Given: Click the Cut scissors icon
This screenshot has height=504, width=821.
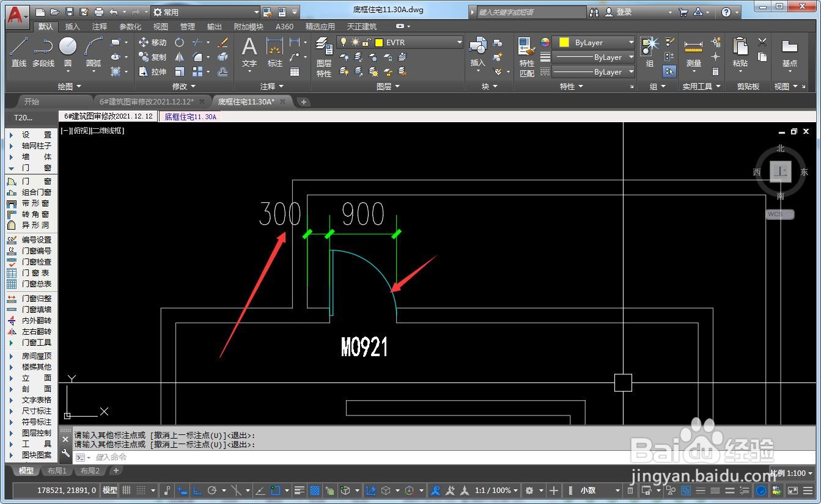Looking at the screenshot, I should 762,42.
